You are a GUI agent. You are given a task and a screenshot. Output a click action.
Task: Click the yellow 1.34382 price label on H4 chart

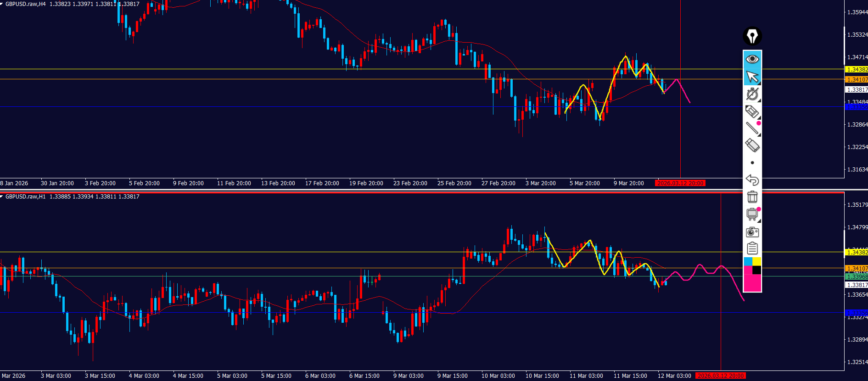(857, 70)
